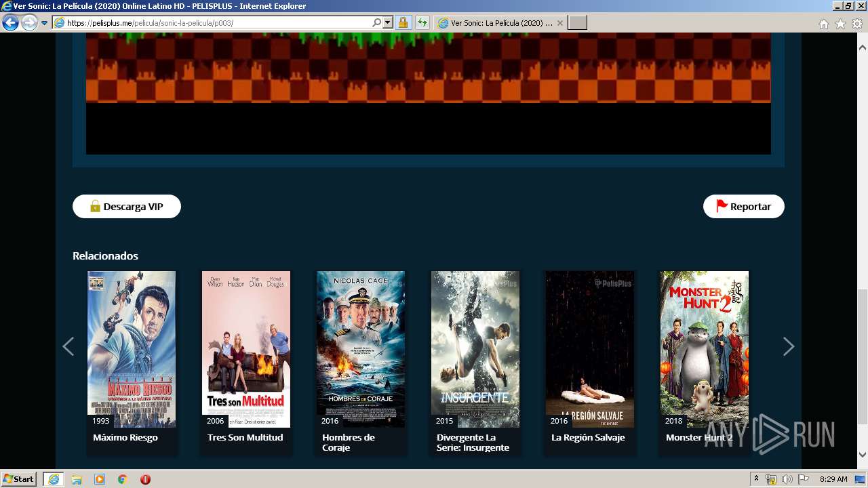The image size is (868, 488).
Task: Go forward with the browser forward arrow
Action: [x=29, y=23]
